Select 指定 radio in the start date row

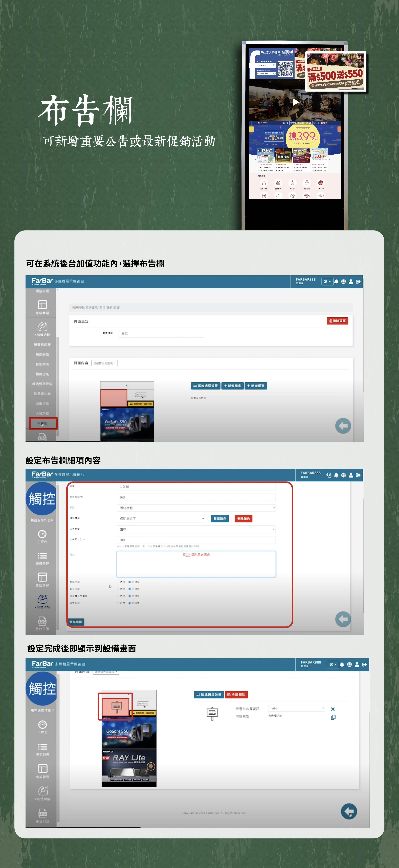click(118, 582)
